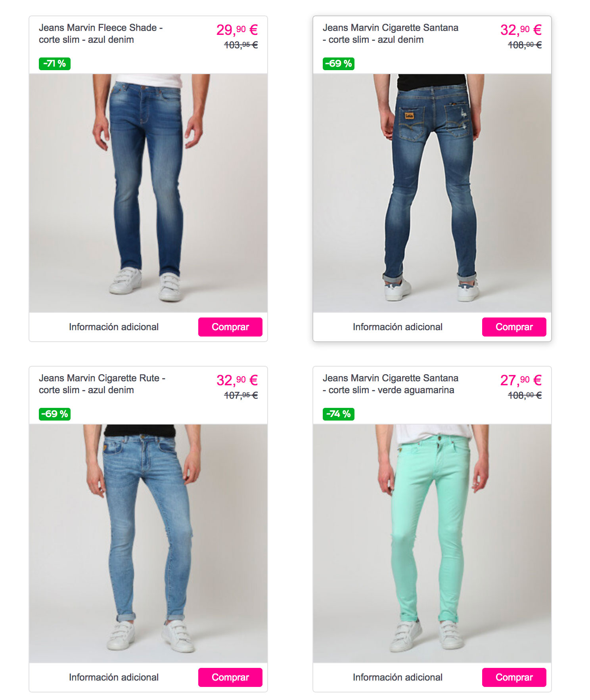The image size is (590, 700).
Task: Click the 27,90 € price
Action: click(521, 380)
